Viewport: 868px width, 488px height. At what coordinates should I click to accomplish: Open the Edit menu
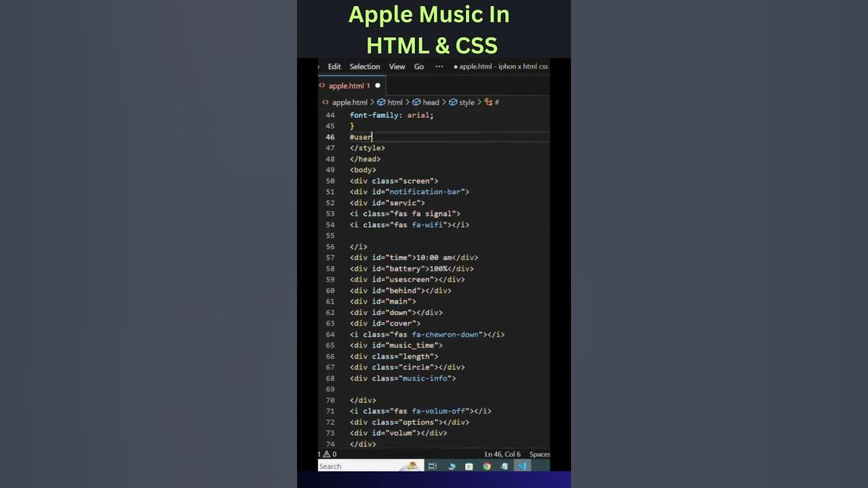334,66
